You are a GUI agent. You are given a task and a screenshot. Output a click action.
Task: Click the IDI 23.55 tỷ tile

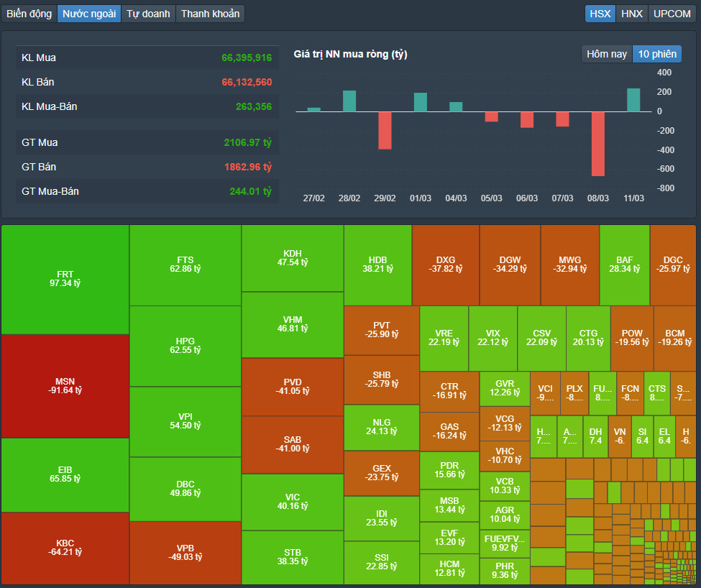click(381, 518)
